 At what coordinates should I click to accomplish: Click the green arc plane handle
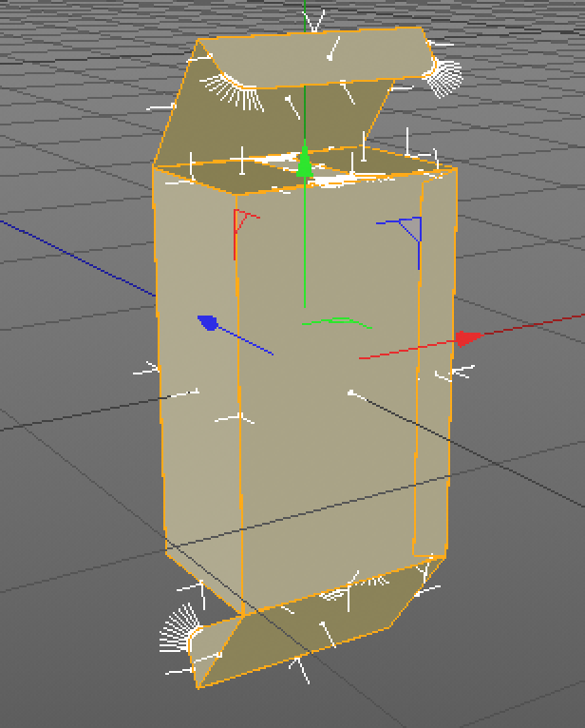point(337,322)
